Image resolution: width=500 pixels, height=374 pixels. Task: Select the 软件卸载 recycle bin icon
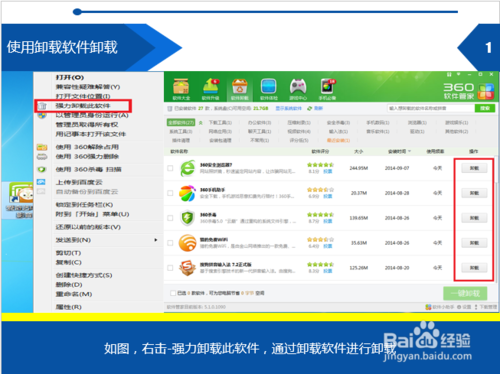tap(240, 87)
